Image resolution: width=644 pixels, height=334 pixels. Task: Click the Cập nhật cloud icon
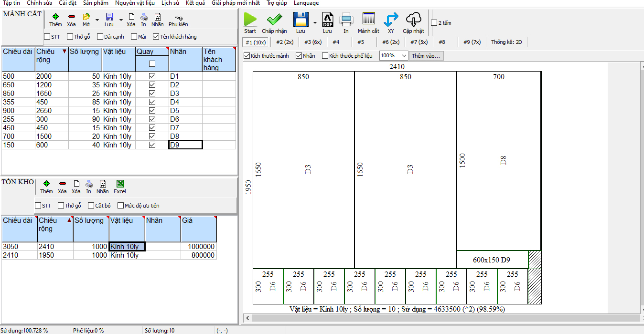pyautogui.click(x=413, y=20)
